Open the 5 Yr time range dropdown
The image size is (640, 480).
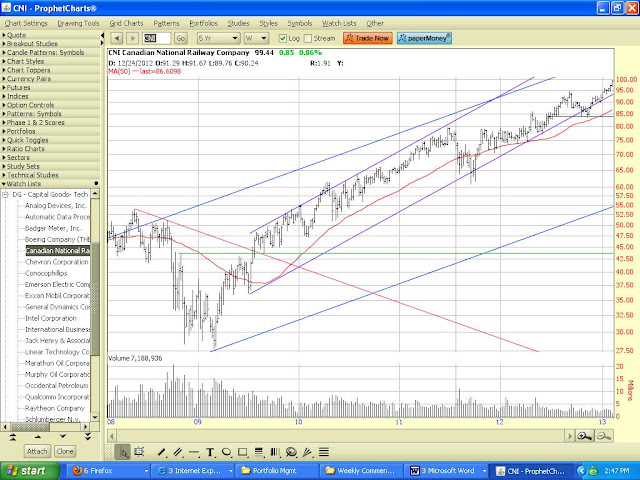[x=218, y=38]
